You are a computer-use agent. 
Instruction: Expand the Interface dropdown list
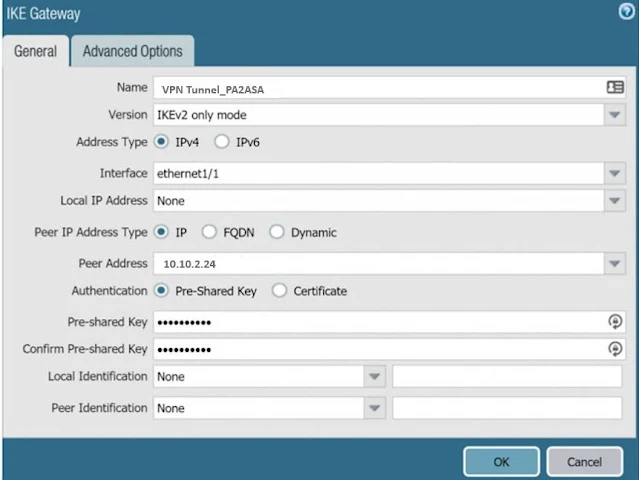(615, 173)
